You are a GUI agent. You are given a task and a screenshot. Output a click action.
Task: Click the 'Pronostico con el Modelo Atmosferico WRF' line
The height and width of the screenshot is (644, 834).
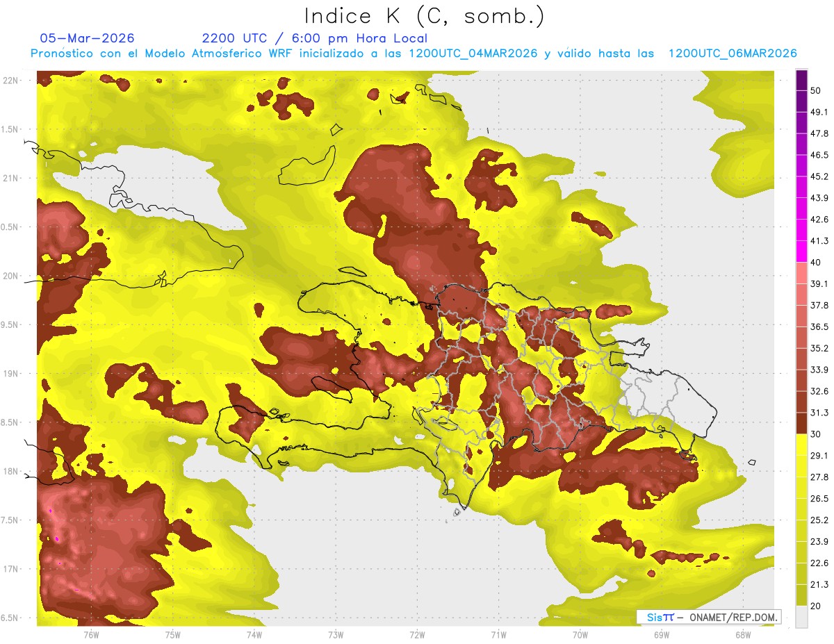(414, 53)
